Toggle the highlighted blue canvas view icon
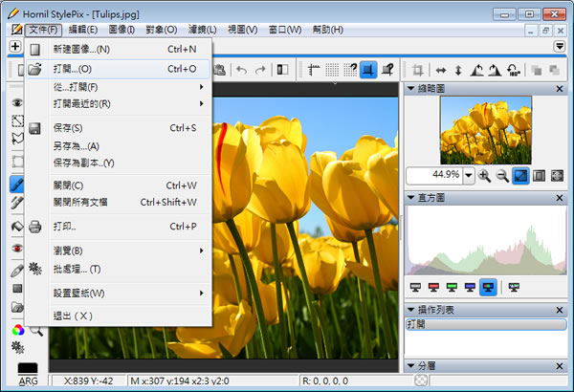 click(368, 69)
